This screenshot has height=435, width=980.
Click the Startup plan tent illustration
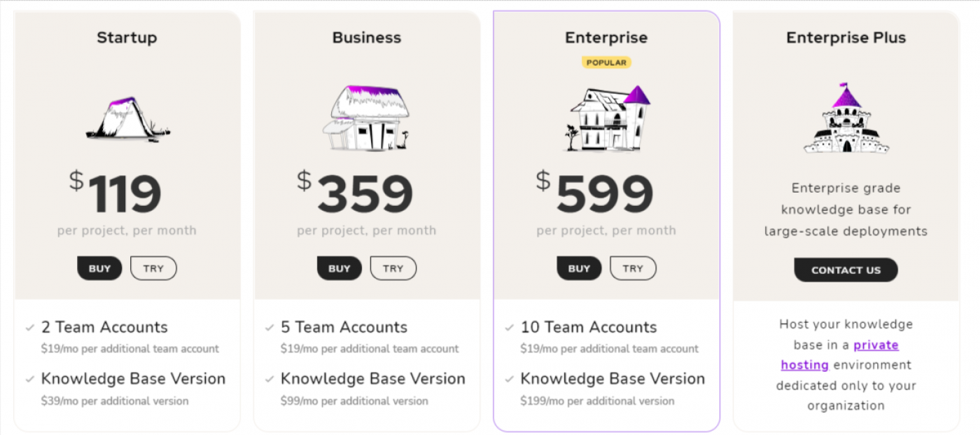tap(127, 120)
